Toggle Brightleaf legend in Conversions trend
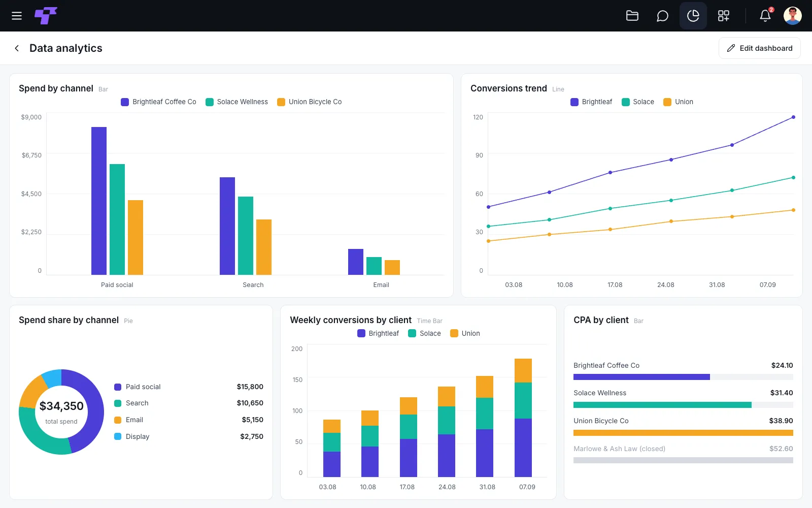This screenshot has width=812, height=508. click(591, 102)
